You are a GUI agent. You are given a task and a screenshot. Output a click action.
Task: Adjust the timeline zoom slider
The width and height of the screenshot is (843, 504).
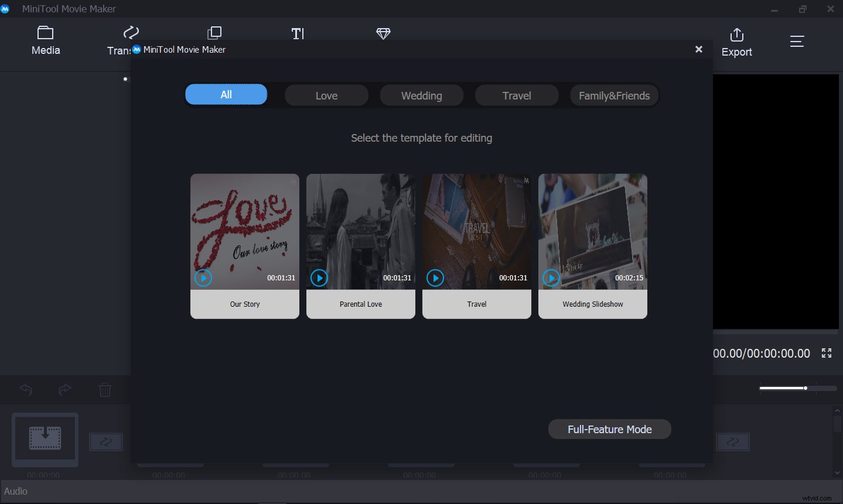[806, 388]
